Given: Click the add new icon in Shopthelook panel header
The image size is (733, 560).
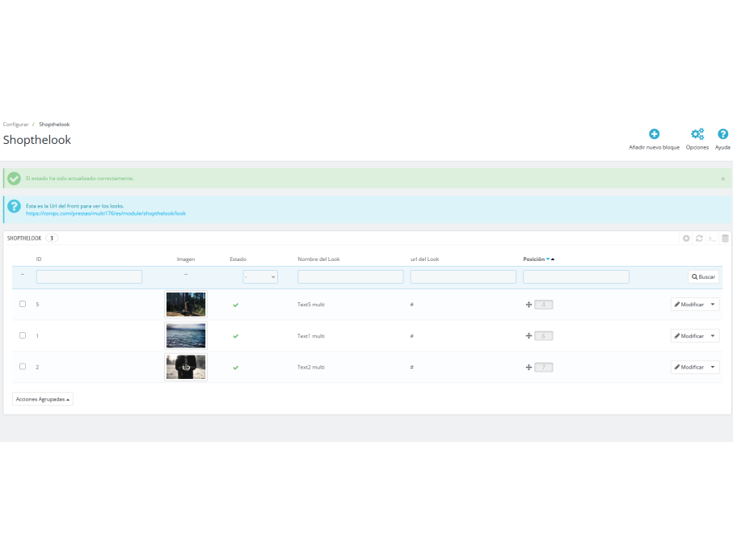Looking at the screenshot, I should tap(686, 238).
